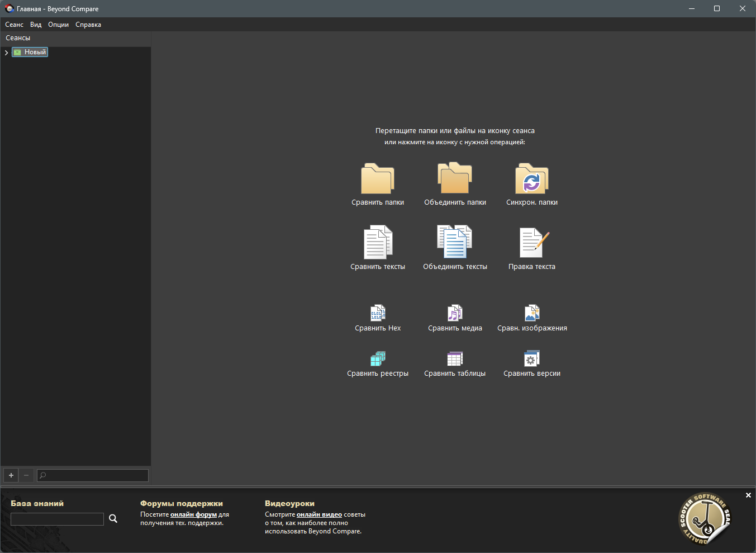
Task: Close the bottom info panel
Action: click(x=748, y=495)
